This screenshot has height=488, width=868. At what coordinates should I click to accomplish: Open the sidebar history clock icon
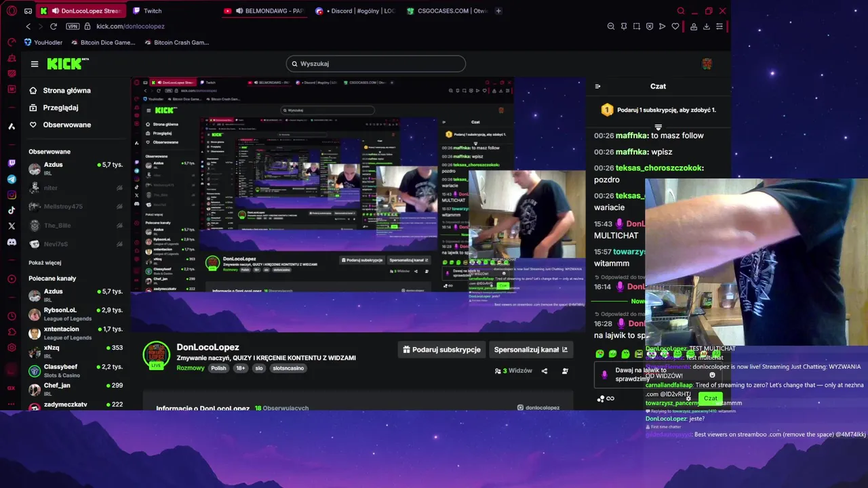coord(12,317)
